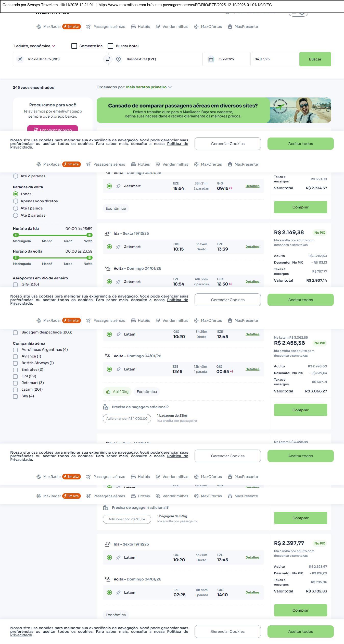Click the calendar icon beside 19 dez/25
This screenshot has height=644, width=344.
coord(211,59)
